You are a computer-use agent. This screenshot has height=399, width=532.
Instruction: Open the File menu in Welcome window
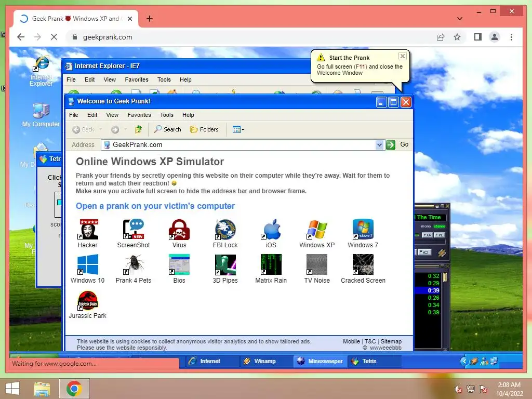point(74,115)
